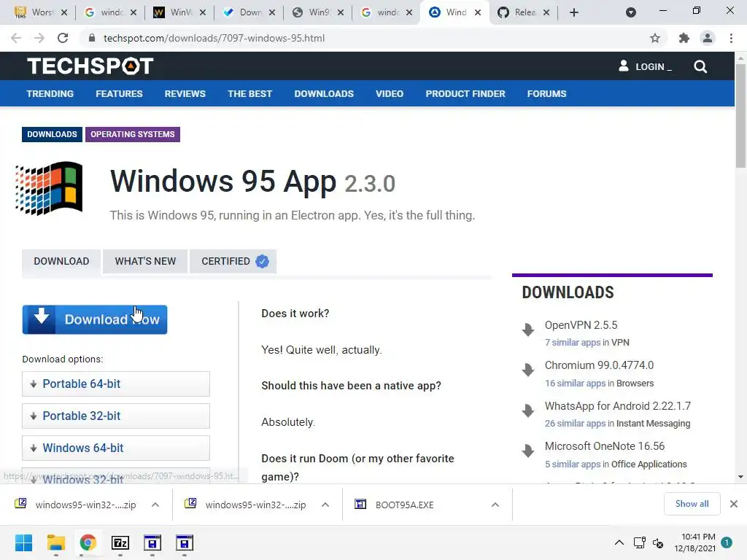The width and height of the screenshot is (747, 560).
Task: Click the OPERATING SYSTEMS breadcrumb tag
Action: click(133, 134)
